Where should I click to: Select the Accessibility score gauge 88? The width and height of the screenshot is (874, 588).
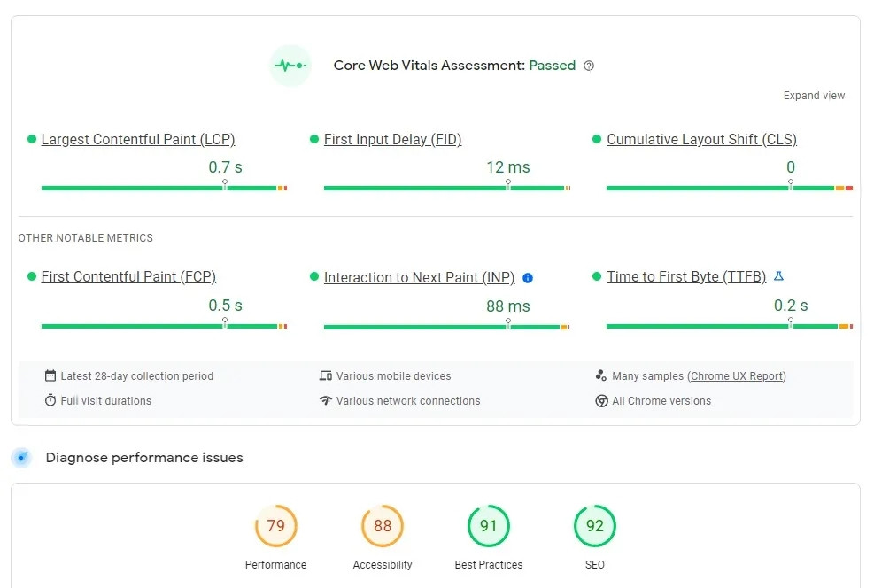pos(383,527)
